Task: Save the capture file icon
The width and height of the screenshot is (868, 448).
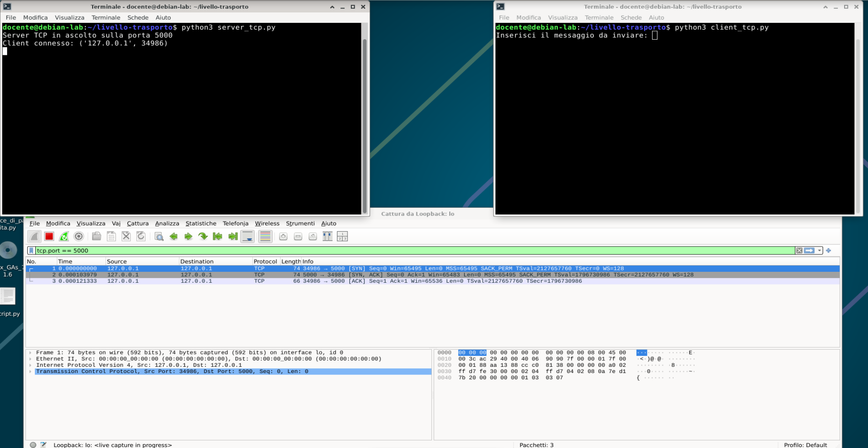Action: point(111,236)
